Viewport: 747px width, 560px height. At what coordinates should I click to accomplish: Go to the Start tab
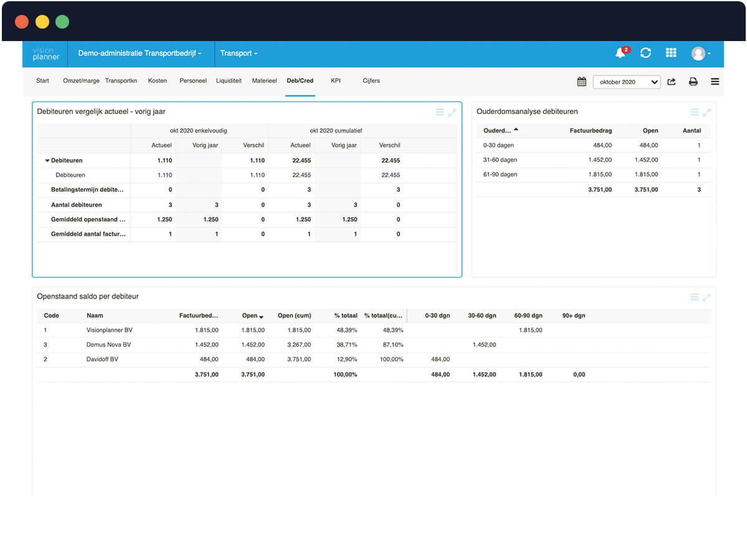[42, 81]
